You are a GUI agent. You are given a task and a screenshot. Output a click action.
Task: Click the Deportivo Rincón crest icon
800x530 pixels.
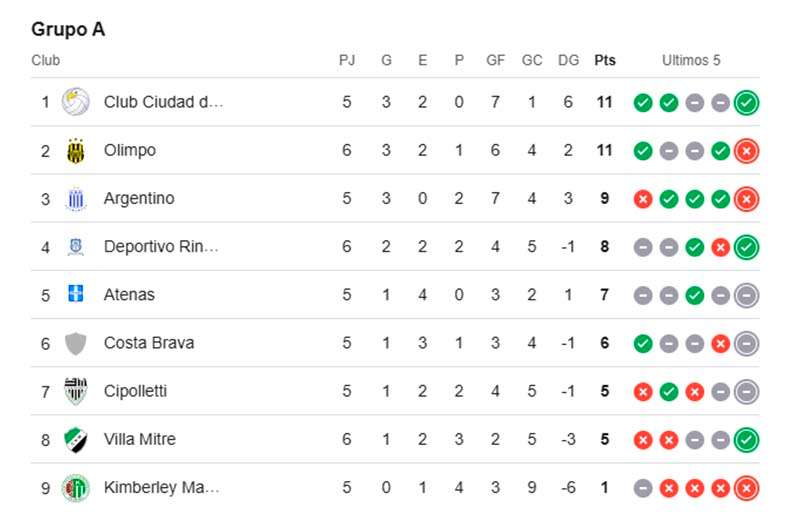coord(76,247)
